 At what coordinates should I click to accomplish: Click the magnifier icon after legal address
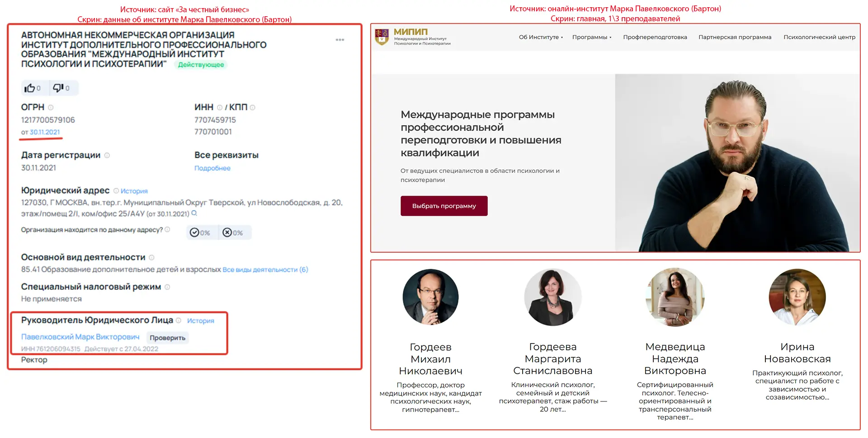click(194, 213)
